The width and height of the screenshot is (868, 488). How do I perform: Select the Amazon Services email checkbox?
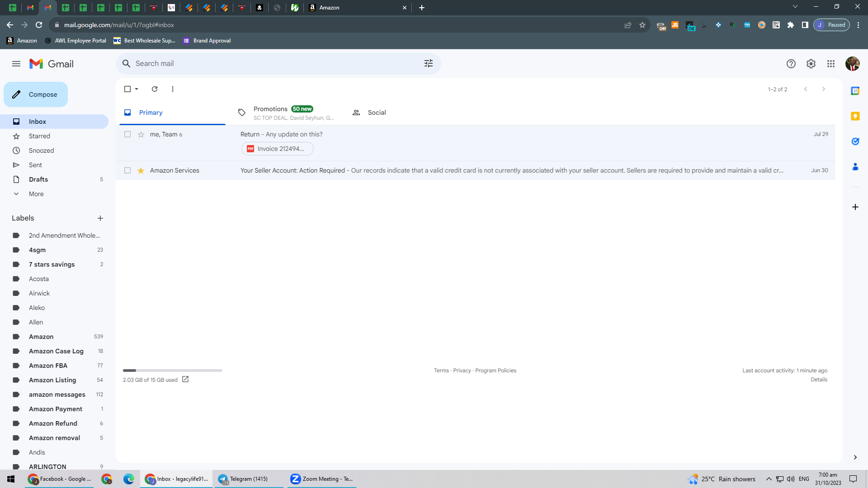click(127, 170)
